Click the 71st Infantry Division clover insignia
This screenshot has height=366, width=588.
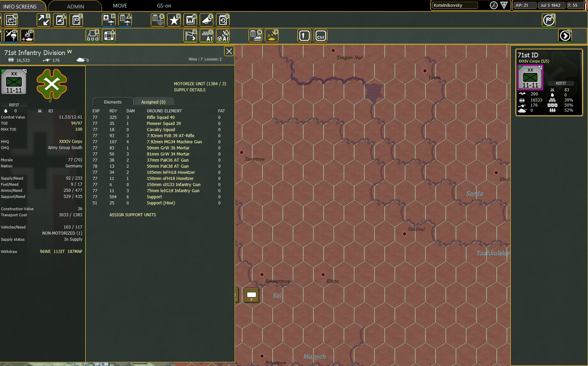coord(52,85)
